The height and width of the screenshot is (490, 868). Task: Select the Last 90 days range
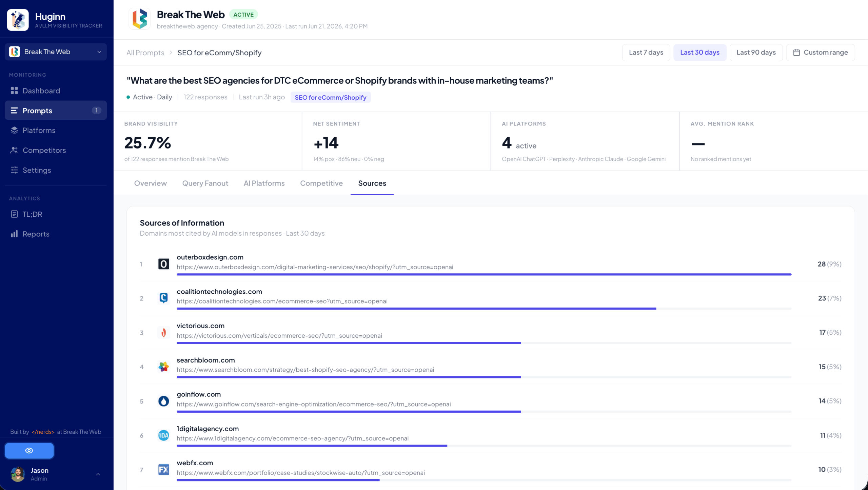(x=756, y=53)
